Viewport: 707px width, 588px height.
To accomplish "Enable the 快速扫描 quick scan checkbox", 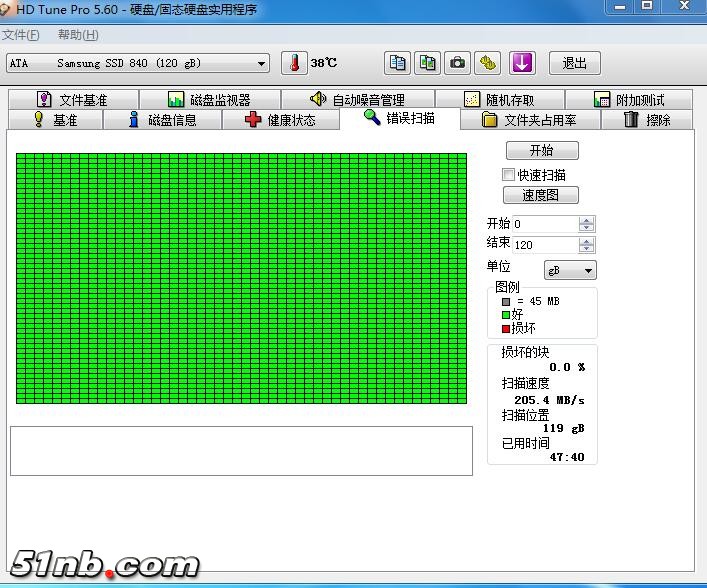I will pos(508,175).
